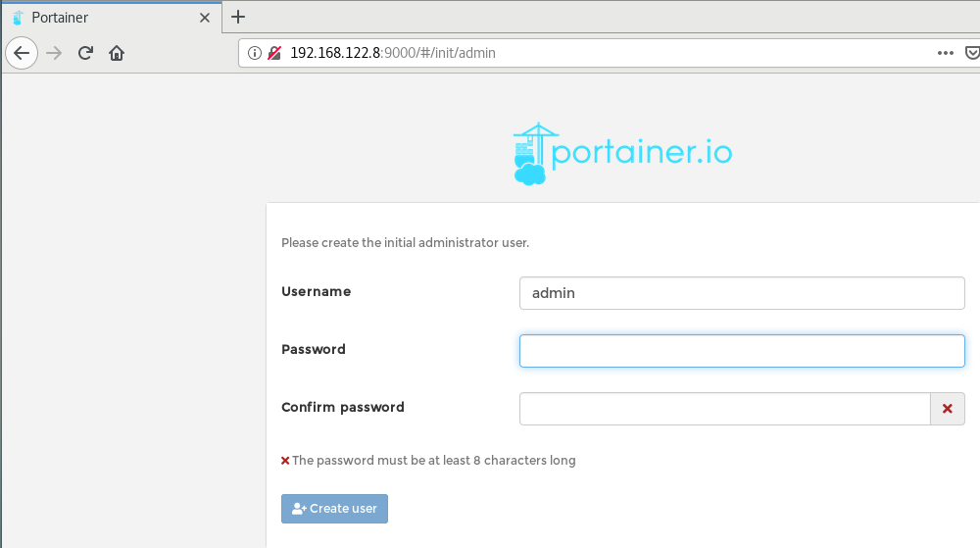Click the address bar URL
The height and width of the screenshot is (548, 980).
tap(393, 53)
